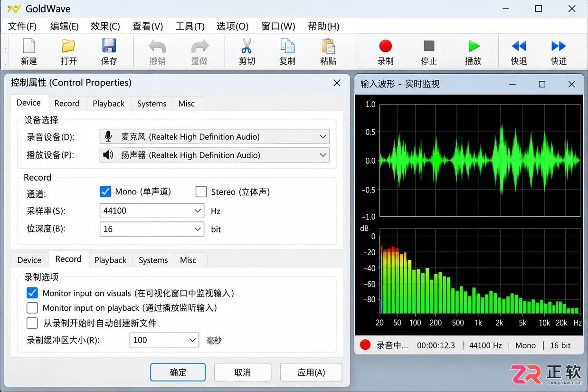Click the speaker icon in playback device field
Screen dimensions: 588x392
pyautogui.click(x=108, y=155)
